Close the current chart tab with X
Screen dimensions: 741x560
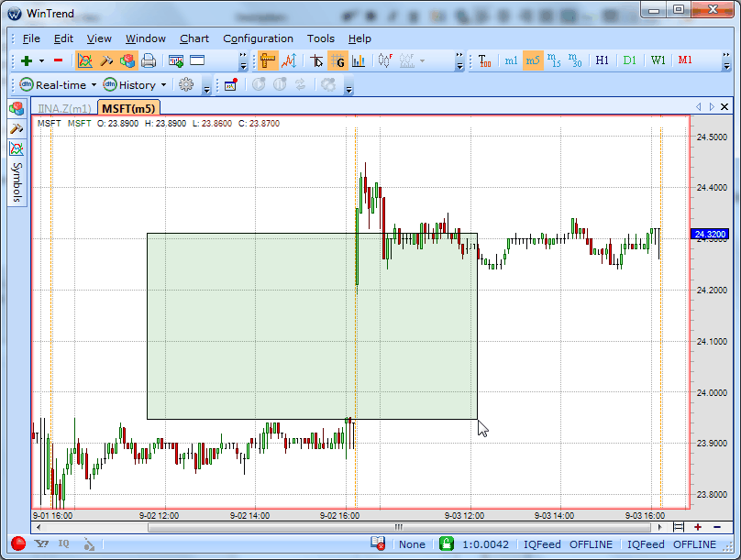724,107
